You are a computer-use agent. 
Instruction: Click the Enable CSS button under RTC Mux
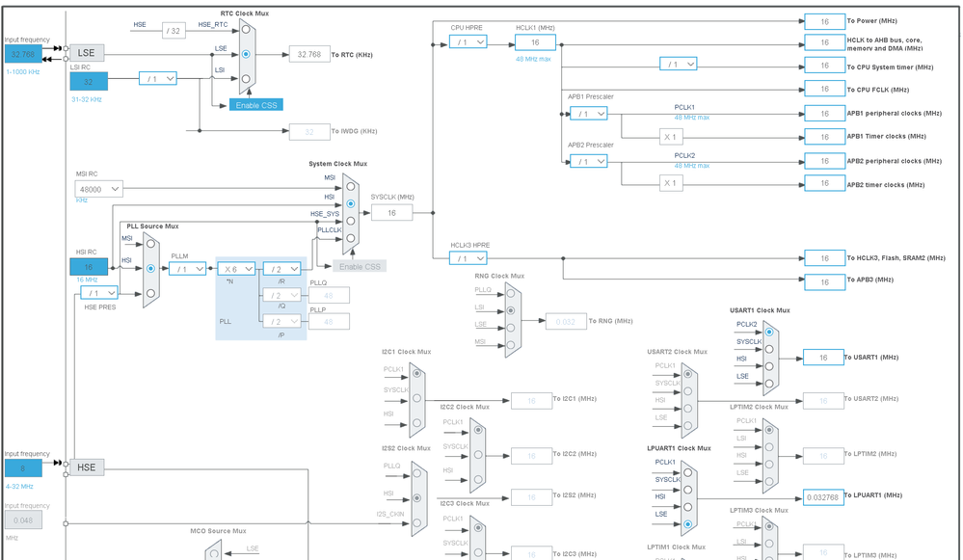256,105
